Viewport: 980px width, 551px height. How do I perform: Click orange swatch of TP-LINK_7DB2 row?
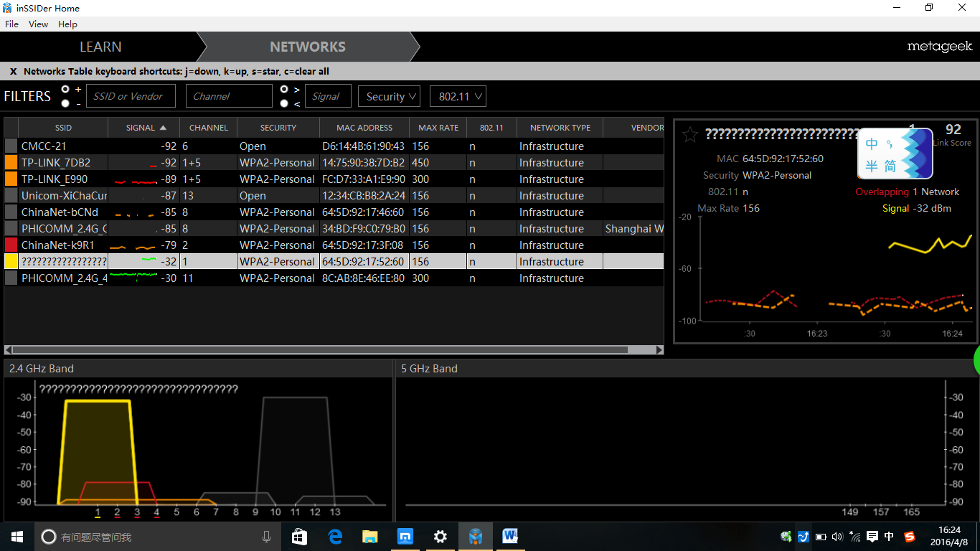[x=11, y=163]
